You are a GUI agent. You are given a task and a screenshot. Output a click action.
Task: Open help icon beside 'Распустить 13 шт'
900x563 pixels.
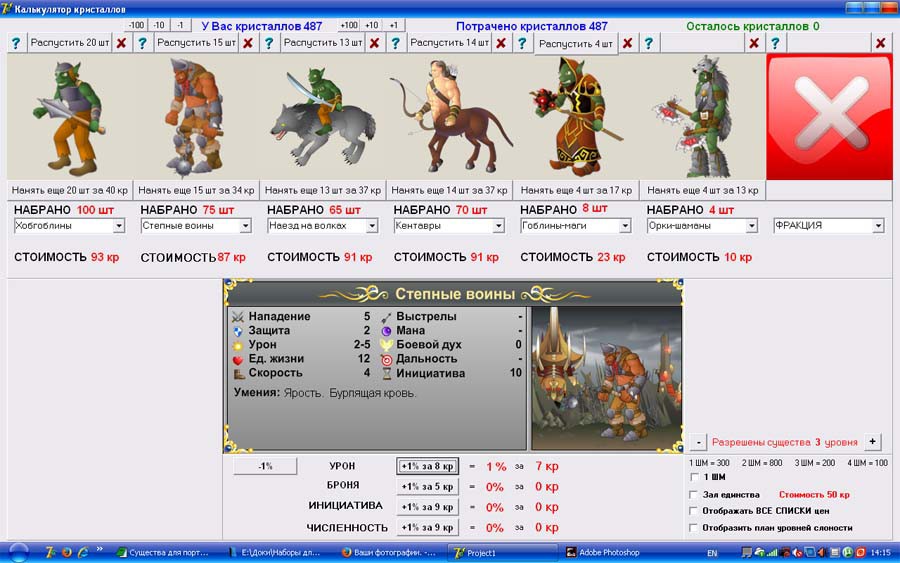[x=269, y=43]
